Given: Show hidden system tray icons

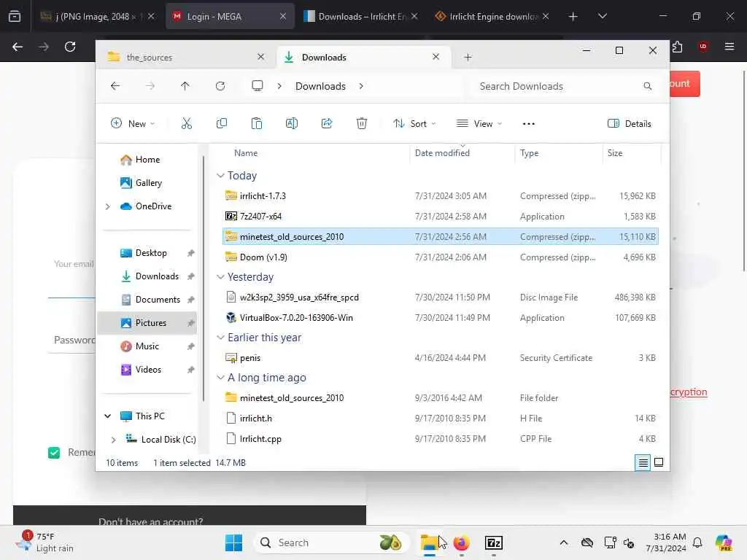Looking at the screenshot, I should [564, 542].
